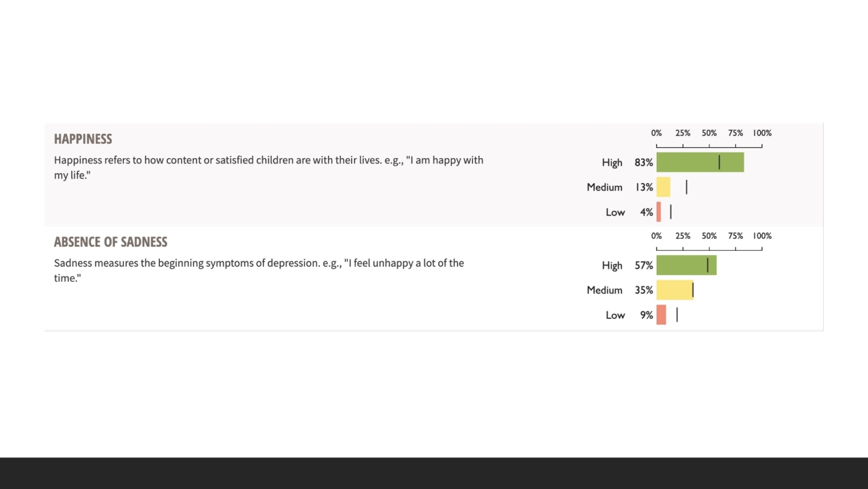This screenshot has height=489, width=868.
Task: Click the yellow Medium bar for Absence of Sadness
Action: click(x=675, y=290)
